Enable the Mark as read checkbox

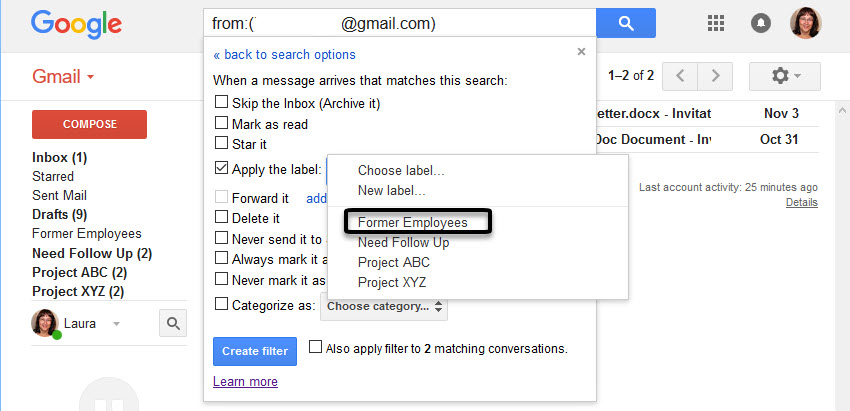click(222, 124)
